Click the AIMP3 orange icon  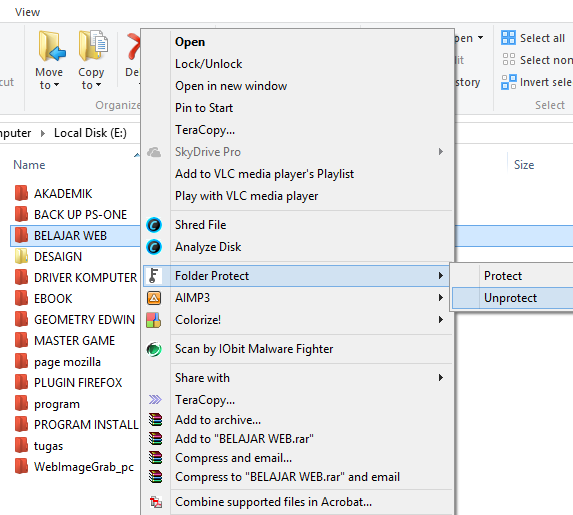154,298
